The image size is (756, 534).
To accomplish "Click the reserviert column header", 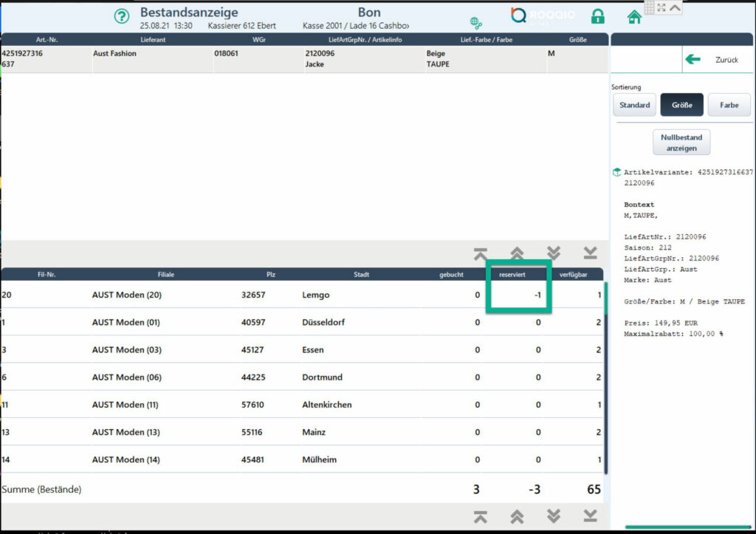I will coord(518,274).
